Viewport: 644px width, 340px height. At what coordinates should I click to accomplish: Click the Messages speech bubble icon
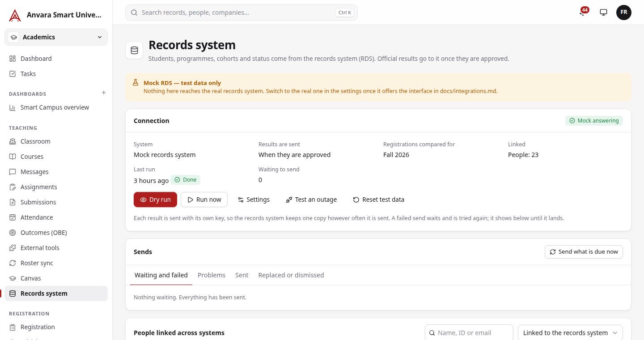click(x=13, y=172)
